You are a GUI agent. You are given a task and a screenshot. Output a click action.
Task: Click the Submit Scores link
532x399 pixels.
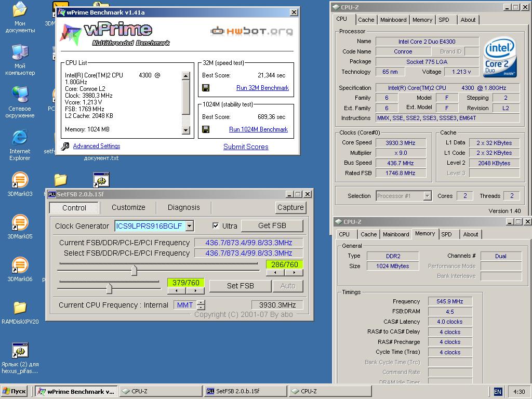[246, 147]
